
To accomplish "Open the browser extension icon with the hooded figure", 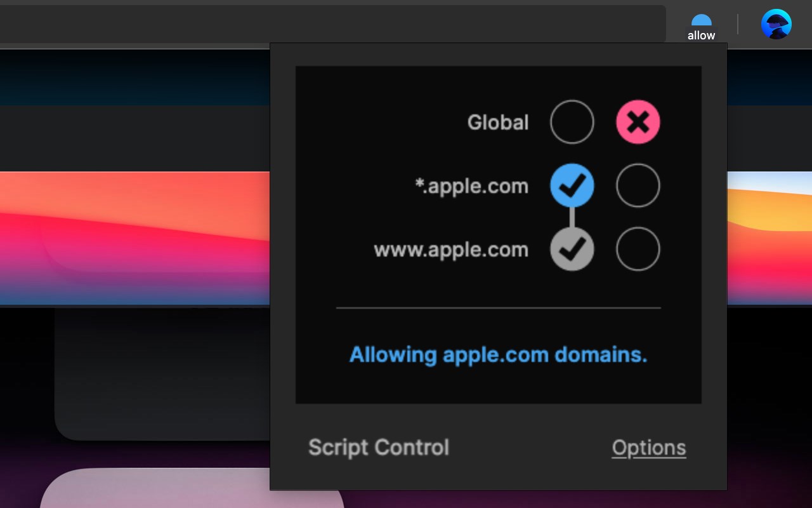I will pos(776,24).
